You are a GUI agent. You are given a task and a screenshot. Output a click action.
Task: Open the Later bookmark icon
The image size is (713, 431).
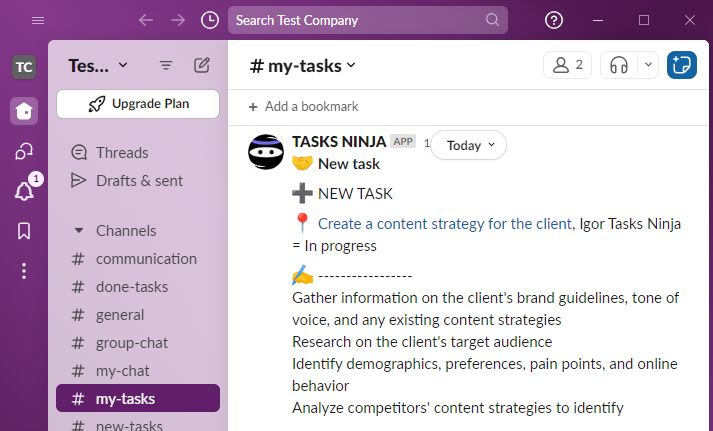coord(24,231)
